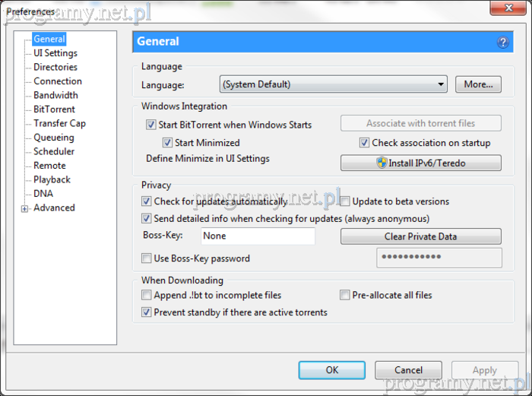Toggle Use Boss-Key password checkbox
532x396 pixels.
(147, 258)
